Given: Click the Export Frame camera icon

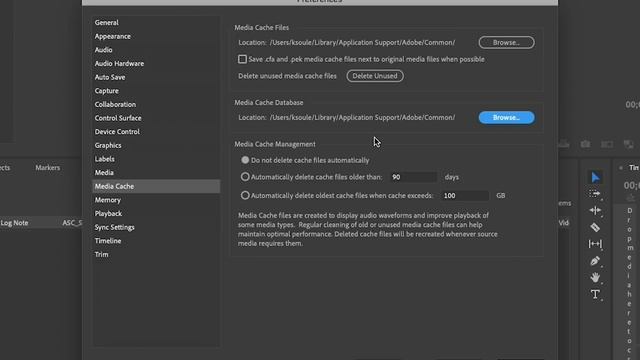Looking at the screenshot, I should click(585, 144).
